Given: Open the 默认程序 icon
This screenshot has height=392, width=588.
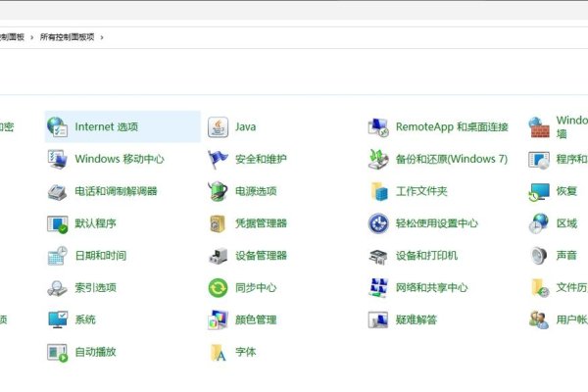Looking at the screenshot, I should coord(58,224).
